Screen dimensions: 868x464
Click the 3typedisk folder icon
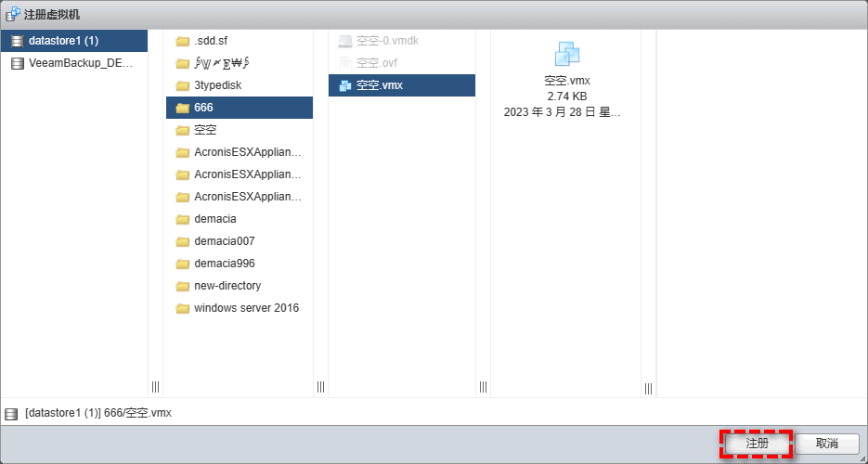point(182,85)
